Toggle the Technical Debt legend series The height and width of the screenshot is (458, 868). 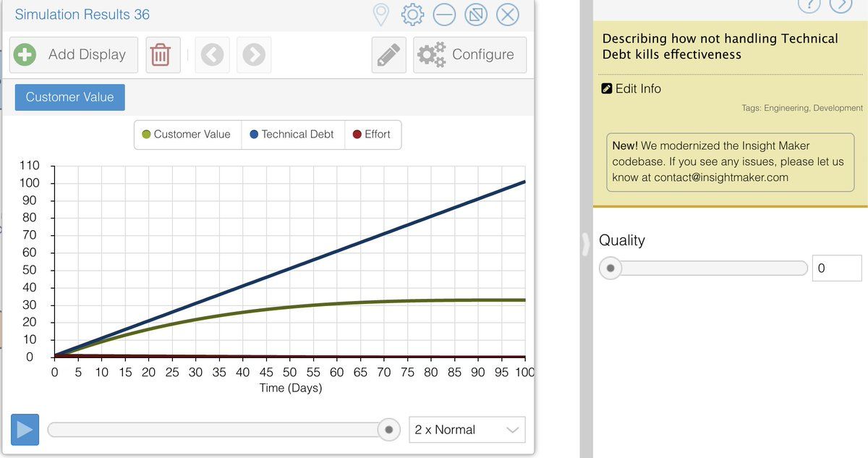292,135
